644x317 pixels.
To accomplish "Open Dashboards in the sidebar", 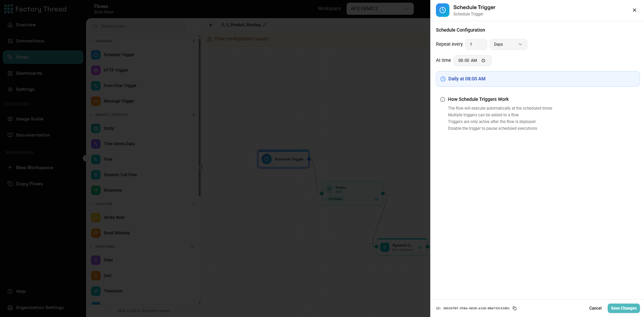I will (43, 73).
